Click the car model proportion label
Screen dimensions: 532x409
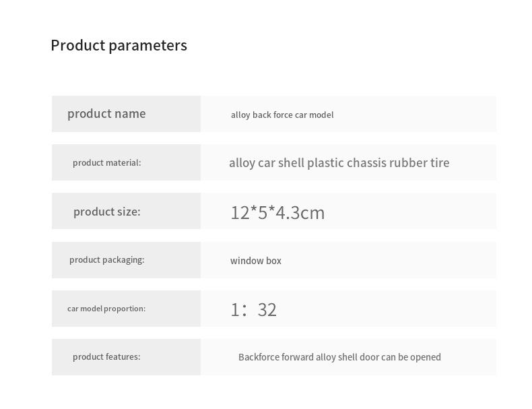tap(106, 309)
